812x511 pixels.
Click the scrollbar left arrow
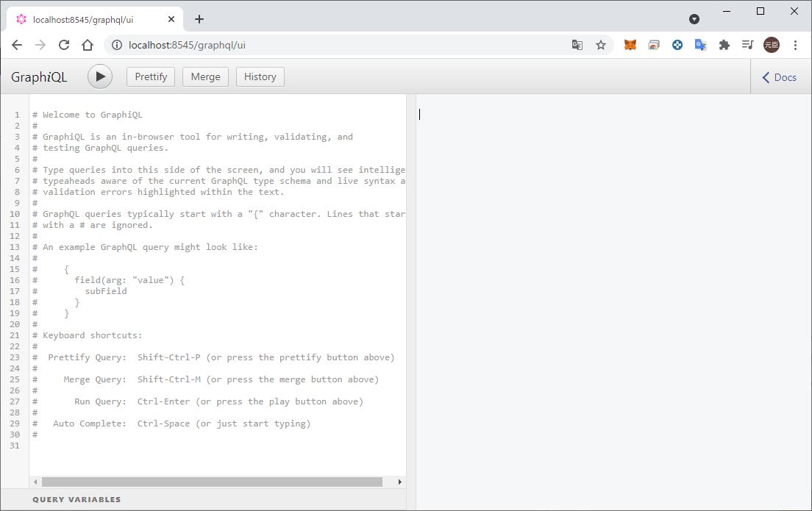(35, 482)
